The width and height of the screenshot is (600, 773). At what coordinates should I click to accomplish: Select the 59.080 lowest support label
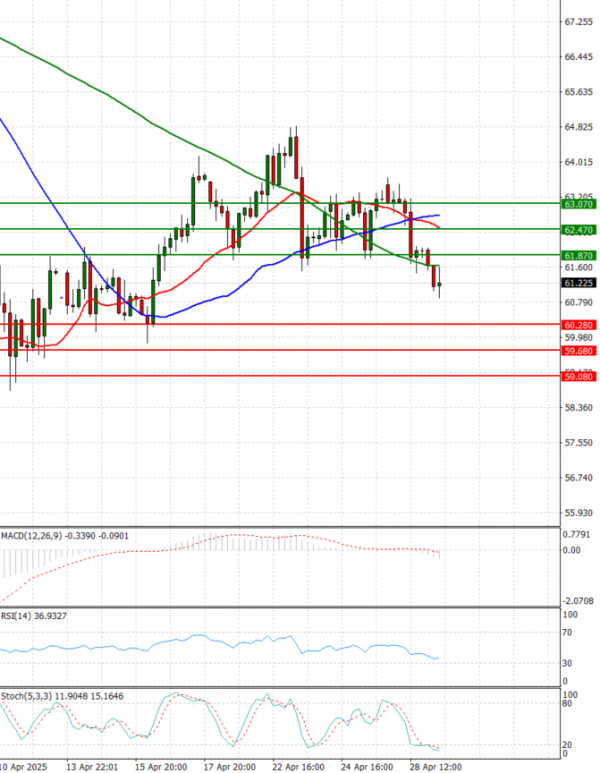pyautogui.click(x=579, y=377)
